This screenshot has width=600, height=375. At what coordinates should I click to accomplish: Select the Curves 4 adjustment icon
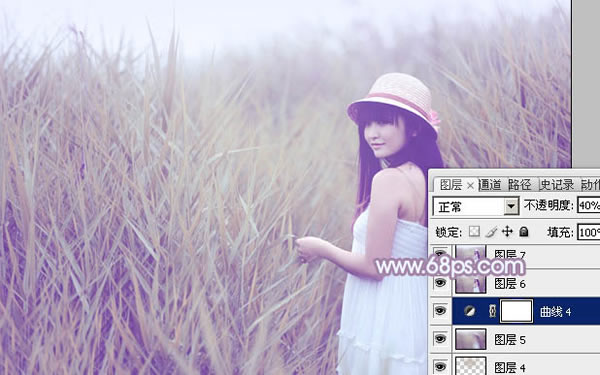tap(470, 311)
